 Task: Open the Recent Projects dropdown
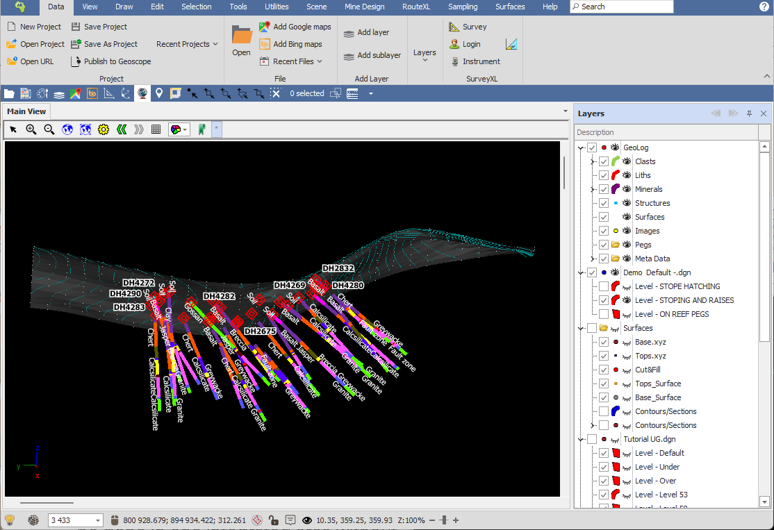pos(187,44)
